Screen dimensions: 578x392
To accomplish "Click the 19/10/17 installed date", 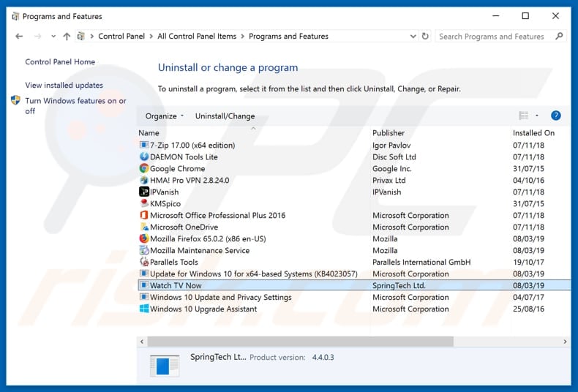I will pyautogui.click(x=528, y=262).
